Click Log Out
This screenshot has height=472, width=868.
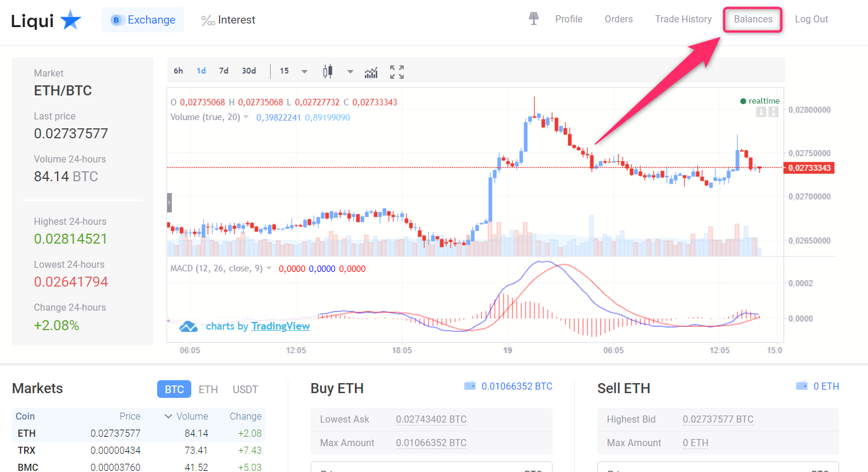[x=812, y=19]
